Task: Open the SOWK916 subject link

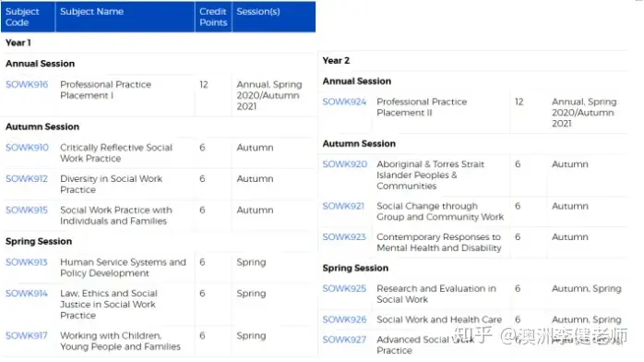Action: [x=27, y=84]
